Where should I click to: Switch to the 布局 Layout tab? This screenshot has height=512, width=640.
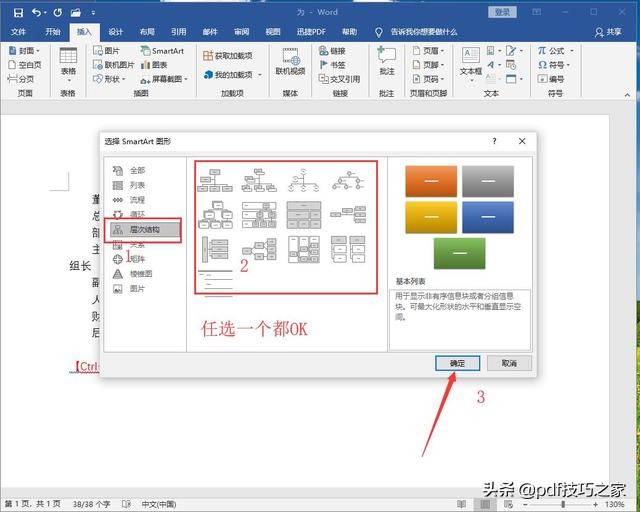tap(147, 32)
